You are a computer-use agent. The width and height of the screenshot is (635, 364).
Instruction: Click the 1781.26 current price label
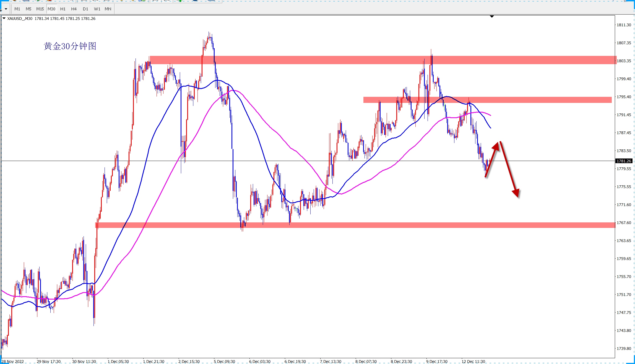click(x=624, y=161)
